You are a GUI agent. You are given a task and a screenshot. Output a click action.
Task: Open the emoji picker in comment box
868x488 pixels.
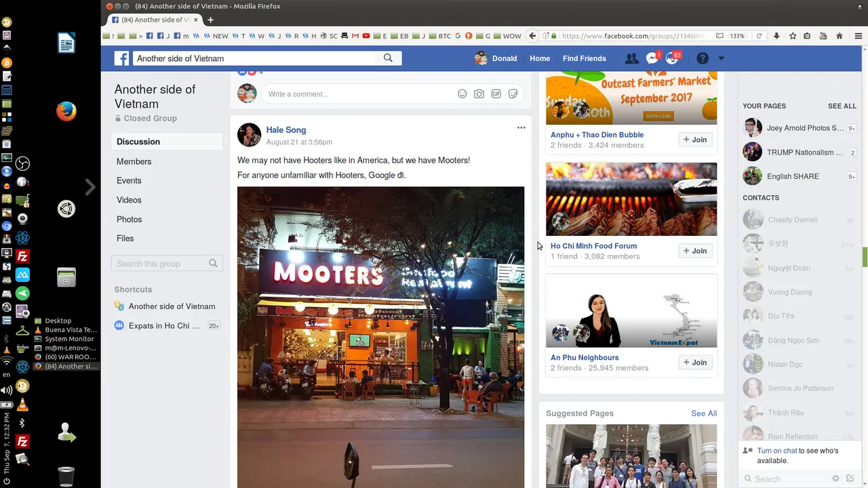(x=462, y=94)
